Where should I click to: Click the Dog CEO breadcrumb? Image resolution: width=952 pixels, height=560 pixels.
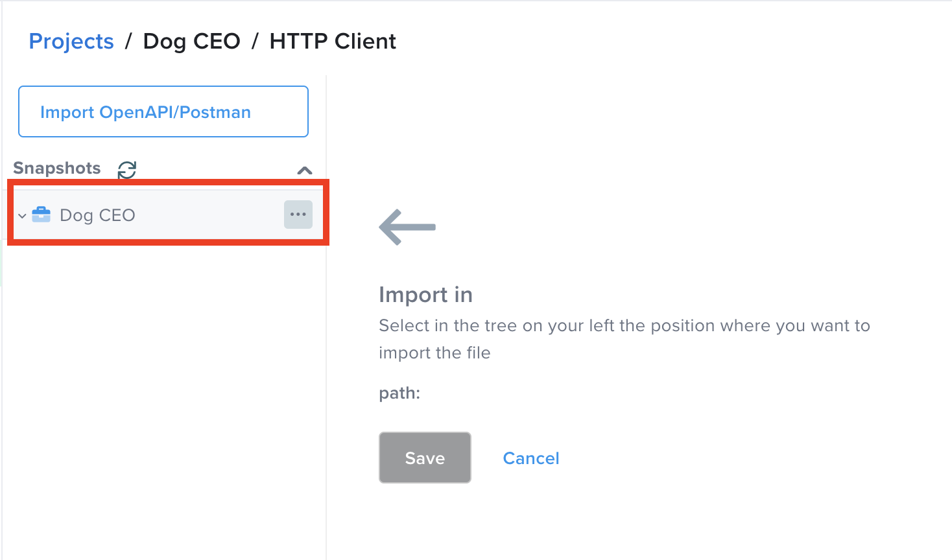(191, 41)
